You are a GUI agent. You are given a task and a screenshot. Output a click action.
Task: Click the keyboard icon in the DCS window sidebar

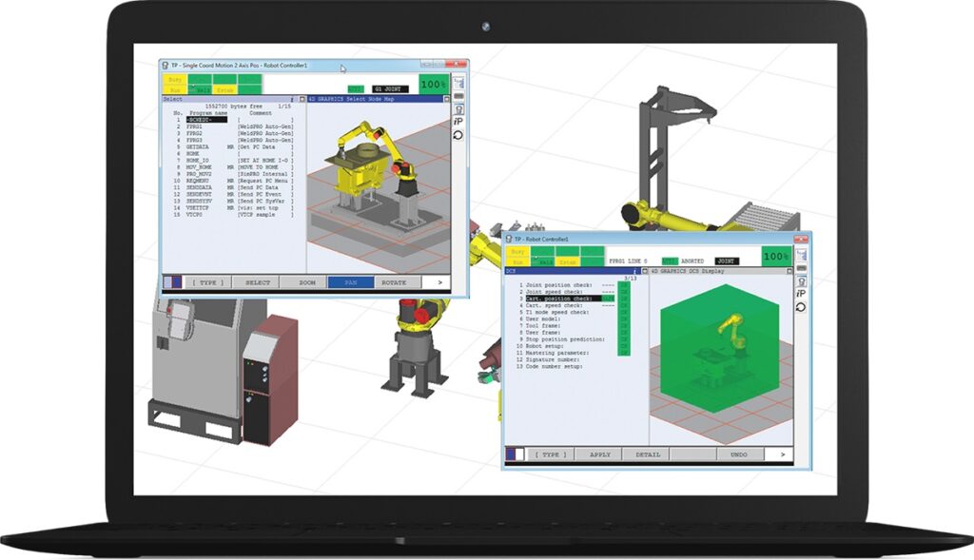(x=801, y=268)
